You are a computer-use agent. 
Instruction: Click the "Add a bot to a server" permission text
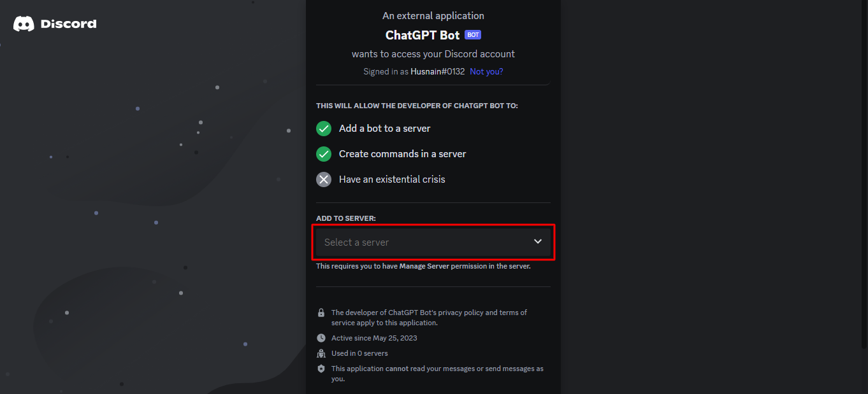coord(384,129)
